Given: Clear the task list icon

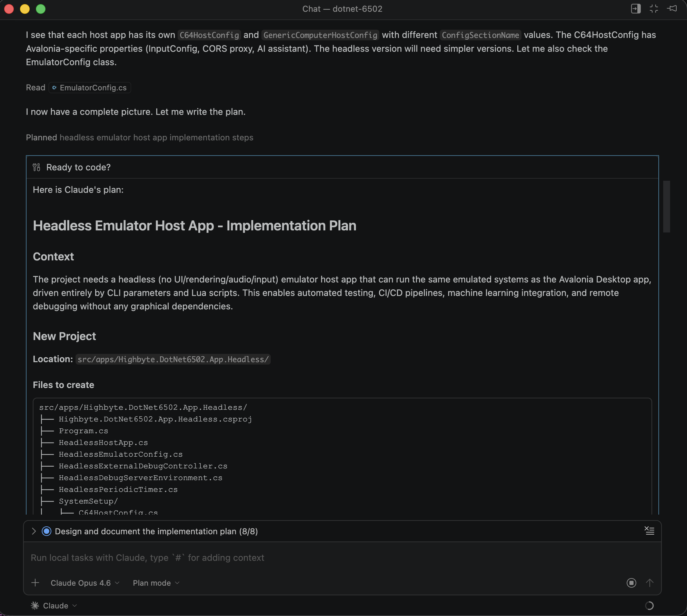Looking at the screenshot, I should (649, 531).
